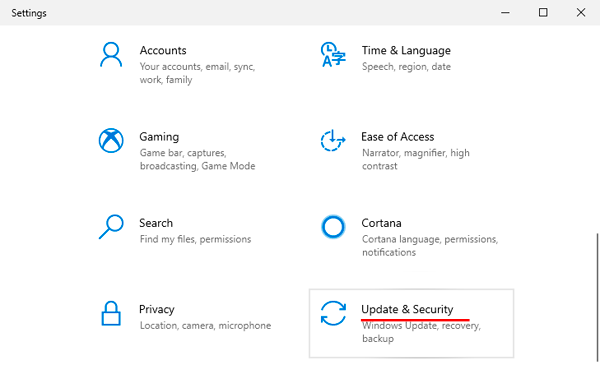Click 'Narrator, magnifier, high contrast' description

click(416, 159)
